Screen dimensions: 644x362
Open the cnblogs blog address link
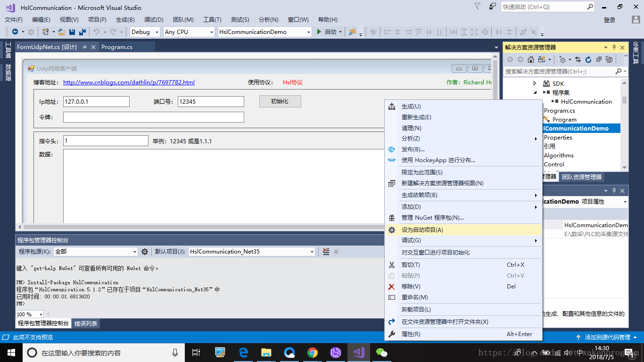129,82
